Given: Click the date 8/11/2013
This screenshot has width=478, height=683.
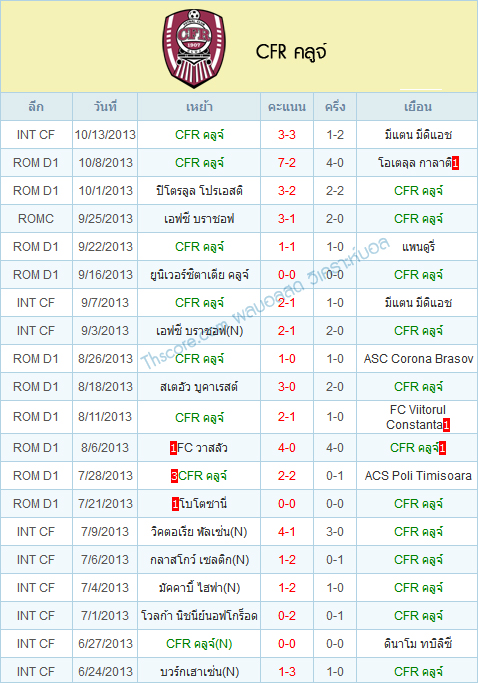Looking at the screenshot, I should (x=105, y=417).
